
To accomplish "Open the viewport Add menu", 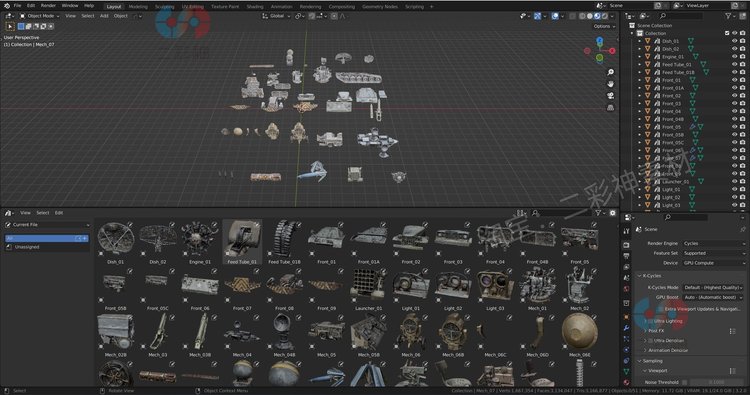I will coord(104,16).
